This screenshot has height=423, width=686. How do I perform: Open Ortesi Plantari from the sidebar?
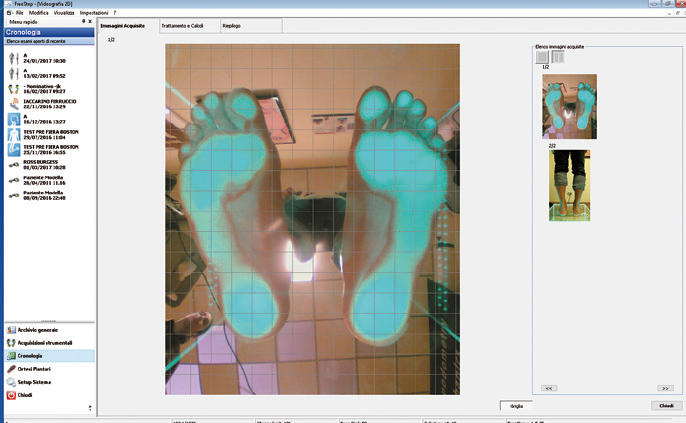(11, 369)
